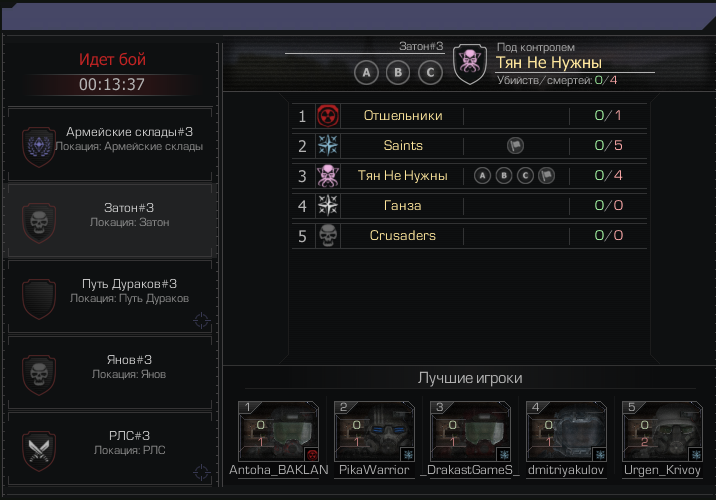This screenshot has height=500, width=716.
Task: Click the flag icon in the Saints row
Action: point(516,146)
